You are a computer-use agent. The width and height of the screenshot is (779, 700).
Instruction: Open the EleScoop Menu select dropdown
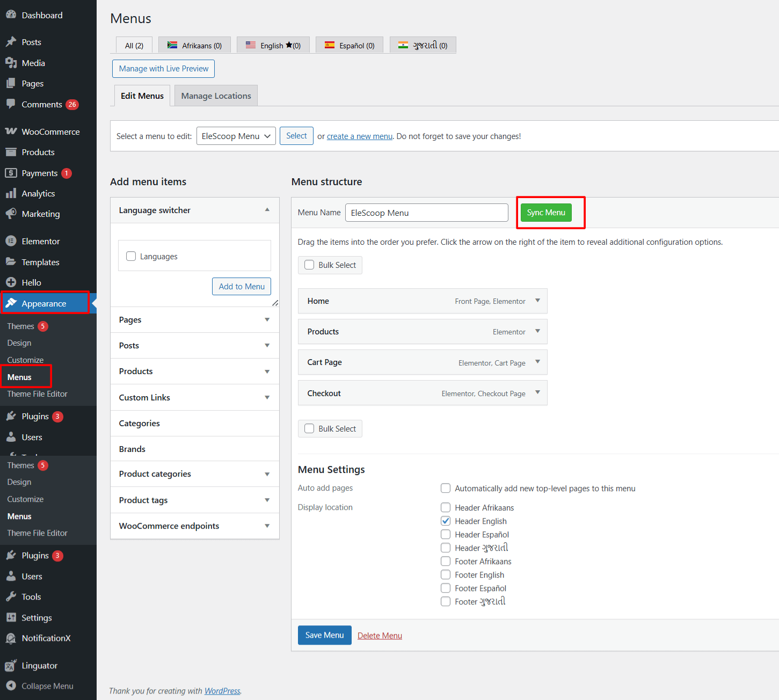click(236, 136)
